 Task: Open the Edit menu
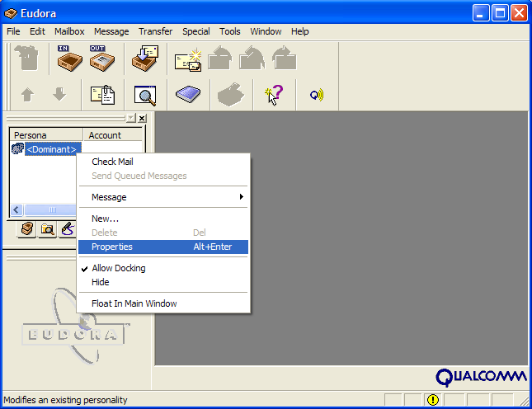[x=37, y=31]
